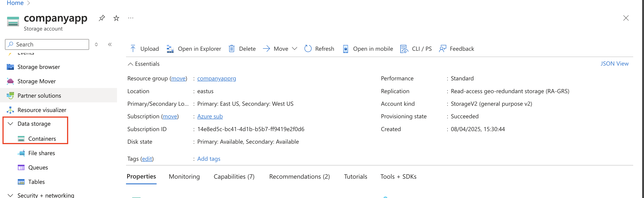Image resolution: width=644 pixels, height=198 pixels.
Task: Click the CLI / PS icon
Action: (404, 49)
